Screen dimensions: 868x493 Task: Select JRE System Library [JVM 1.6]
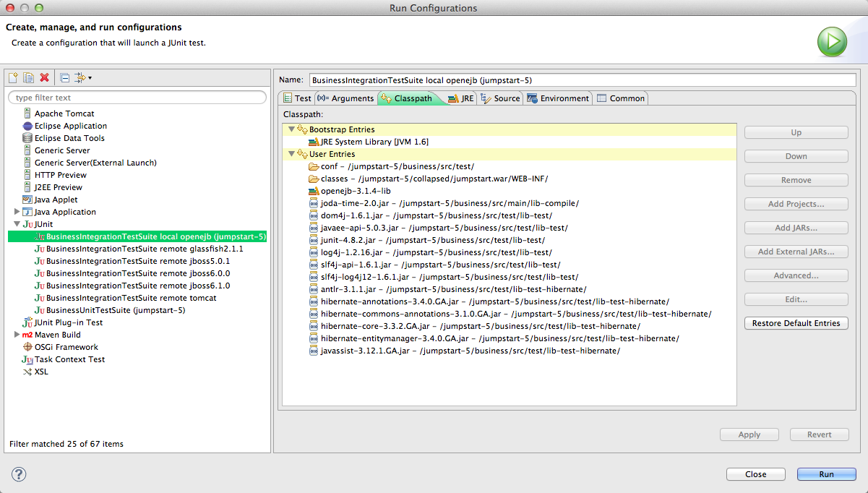[368, 142]
